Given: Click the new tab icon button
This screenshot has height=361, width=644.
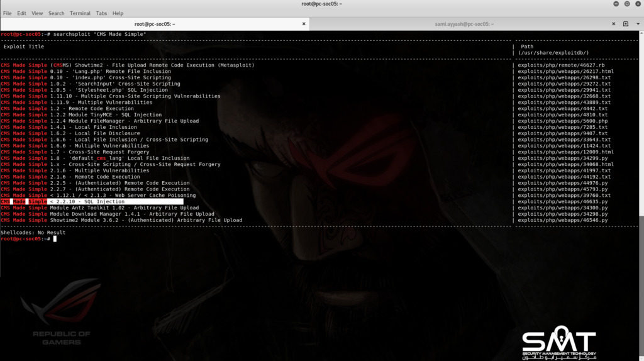Looking at the screenshot, I should (x=626, y=24).
